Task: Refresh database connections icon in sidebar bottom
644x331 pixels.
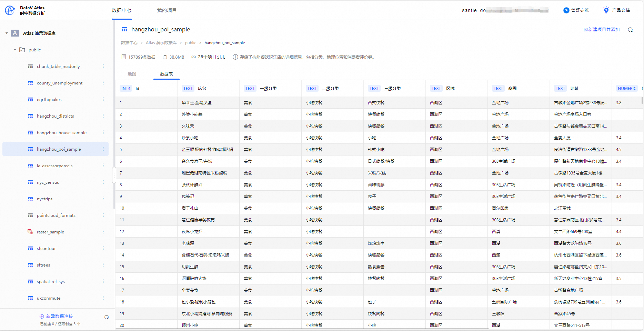Action: (x=107, y=317)
